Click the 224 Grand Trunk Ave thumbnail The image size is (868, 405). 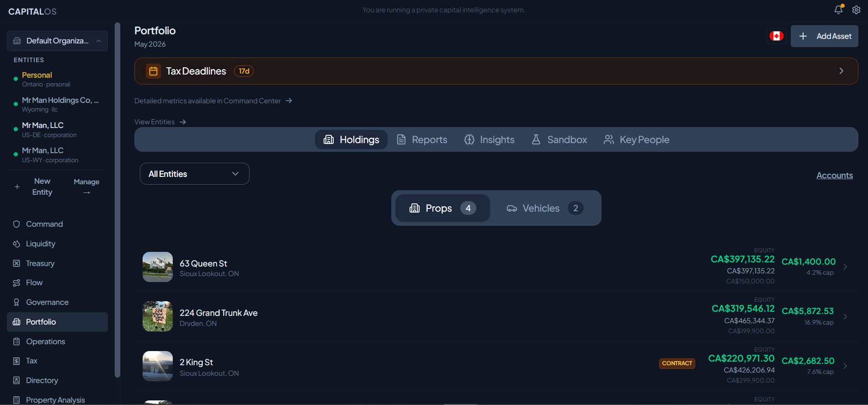pos(158,316)
